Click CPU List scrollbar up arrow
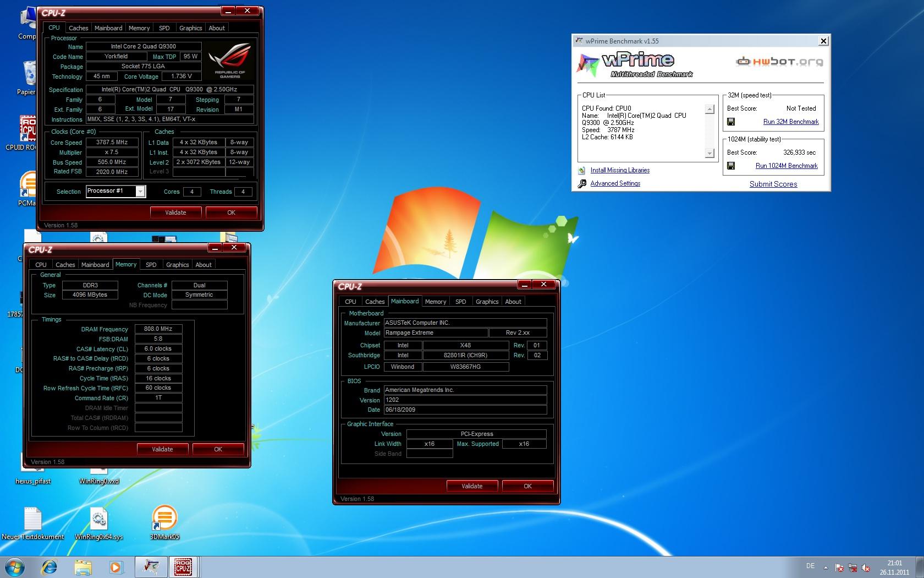Screen dimensions: 924x578 [x=710, y=109]
